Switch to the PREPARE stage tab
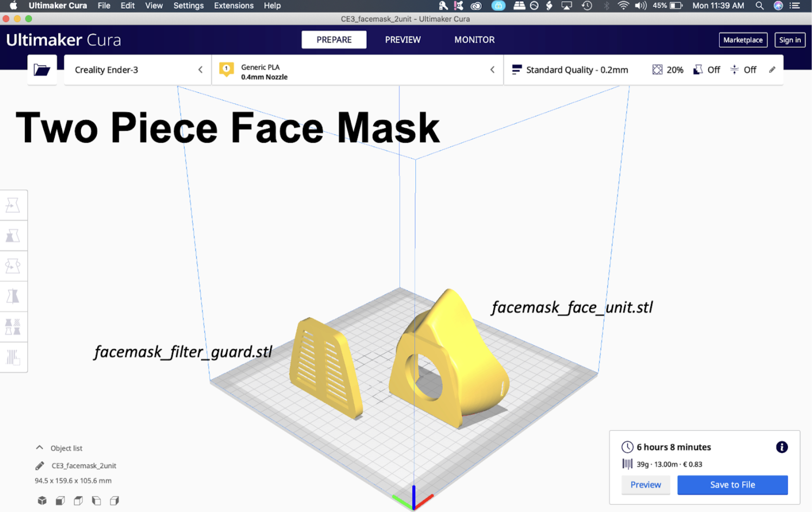Viewport: 812px width, 512px height. pos(334,40)
